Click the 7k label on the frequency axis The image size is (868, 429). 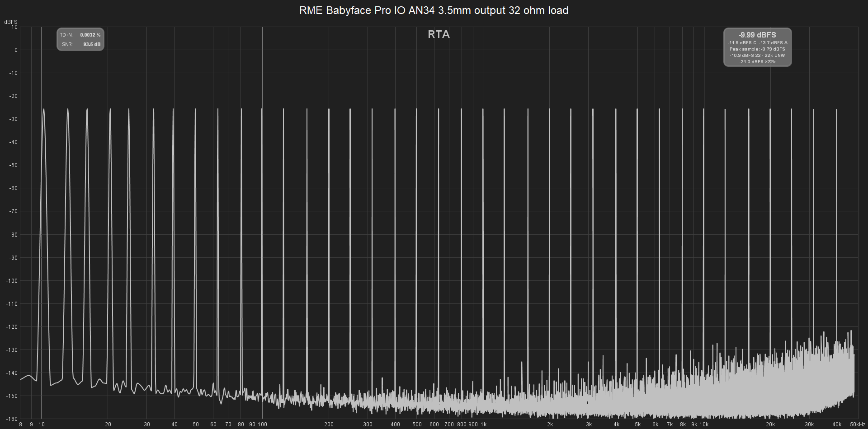coord(670,424)
